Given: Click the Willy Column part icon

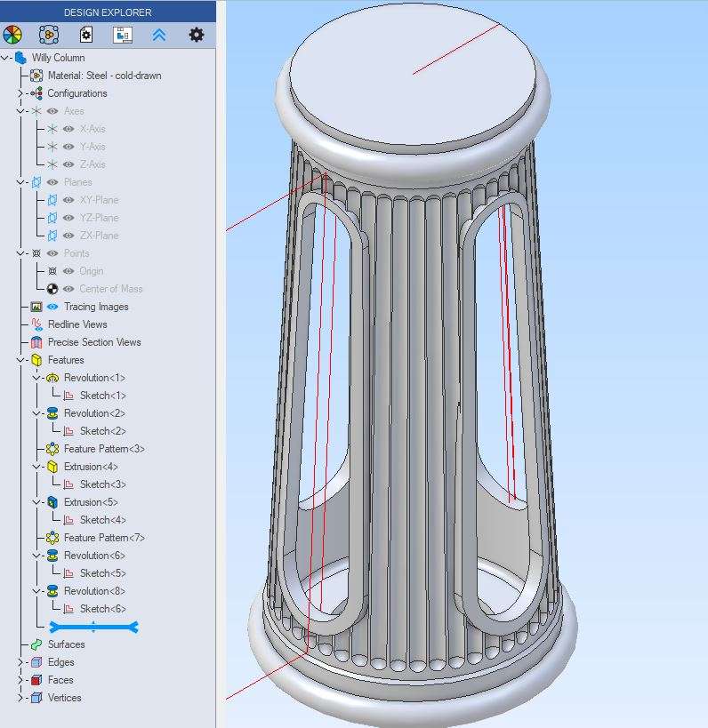Looking at the screenshot, I should (20, 58).
